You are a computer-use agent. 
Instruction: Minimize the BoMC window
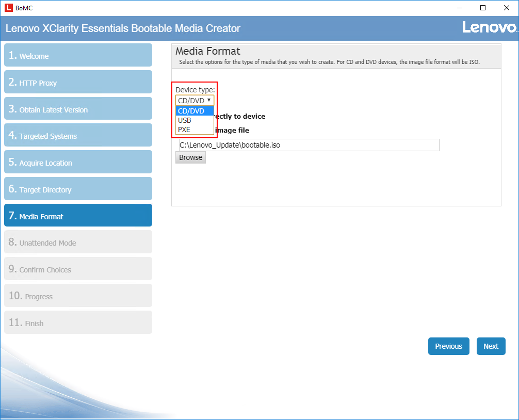(460, 8)
